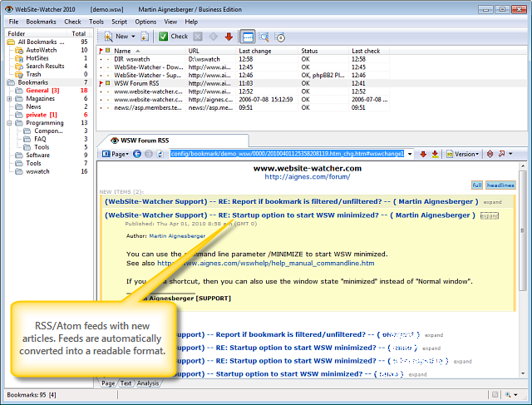Screen dimensions: 532x405
Task: Click the toolbar icon with a round target
Action: coord(280,37)
